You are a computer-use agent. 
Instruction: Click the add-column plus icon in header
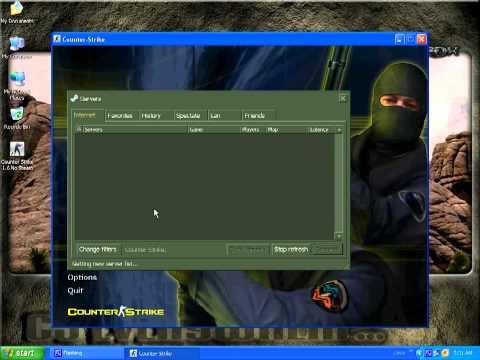pos(339,130)
